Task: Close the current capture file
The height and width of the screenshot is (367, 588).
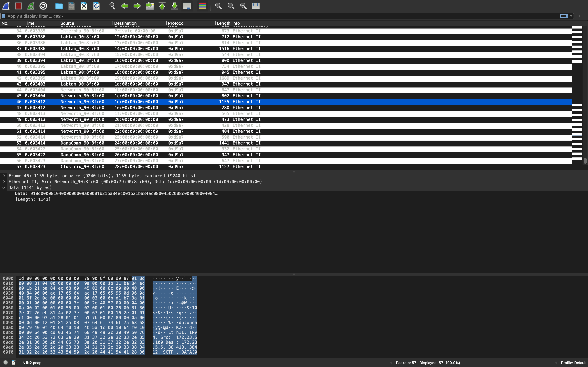Action: point(84,6)
